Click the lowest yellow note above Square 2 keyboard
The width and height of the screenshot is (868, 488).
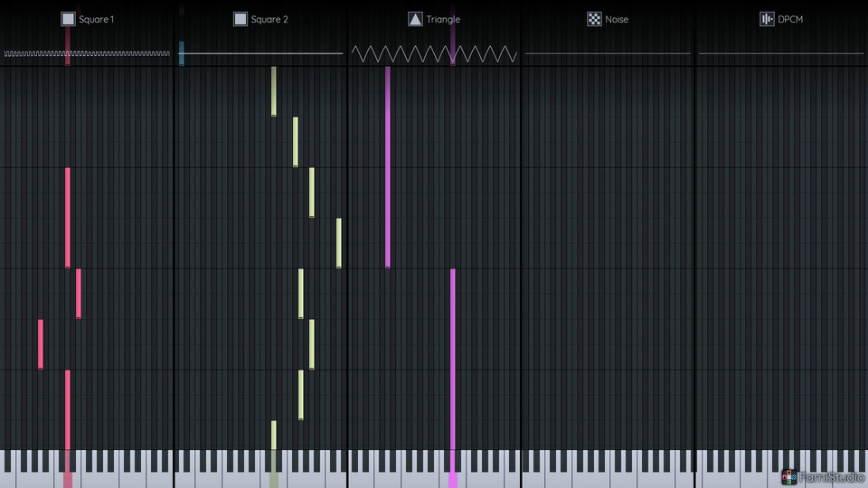[273, 436]
